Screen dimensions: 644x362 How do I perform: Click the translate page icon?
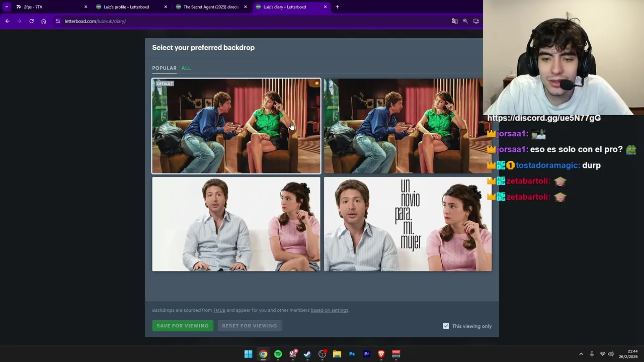point(454,21)
